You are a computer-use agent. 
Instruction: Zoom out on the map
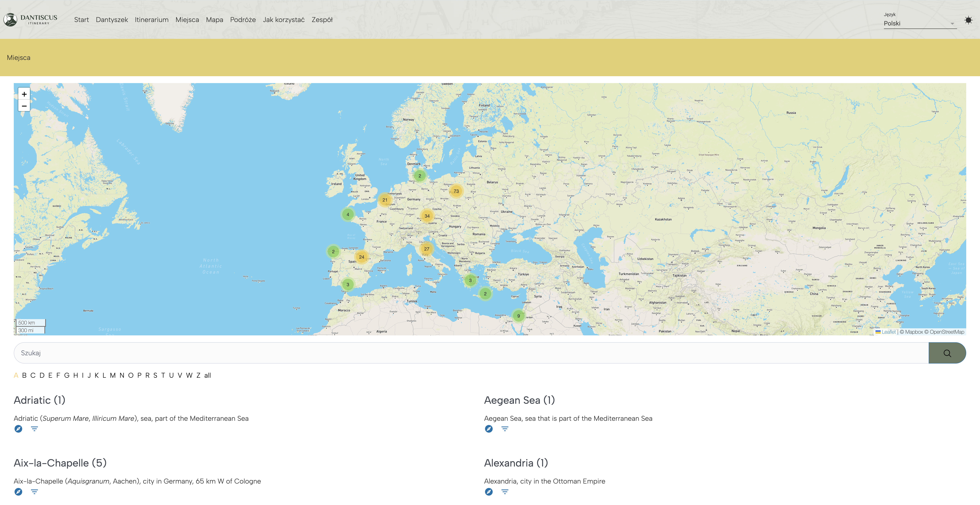24,106
